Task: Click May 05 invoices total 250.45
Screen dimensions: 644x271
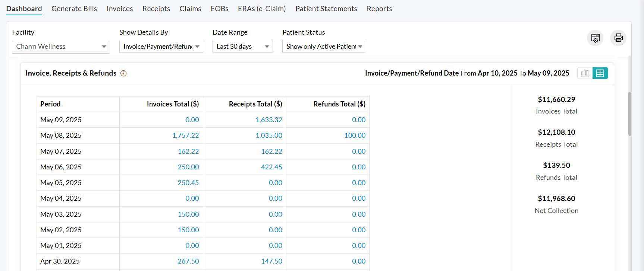Action: click(x=188, y=183)
